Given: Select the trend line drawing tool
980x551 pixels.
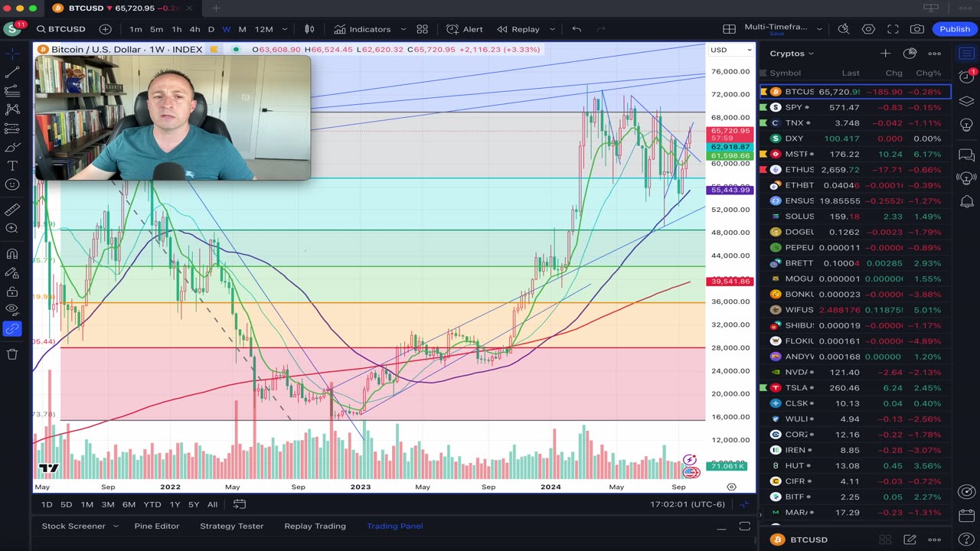Looking at the screenshot, I should (12, 72).
